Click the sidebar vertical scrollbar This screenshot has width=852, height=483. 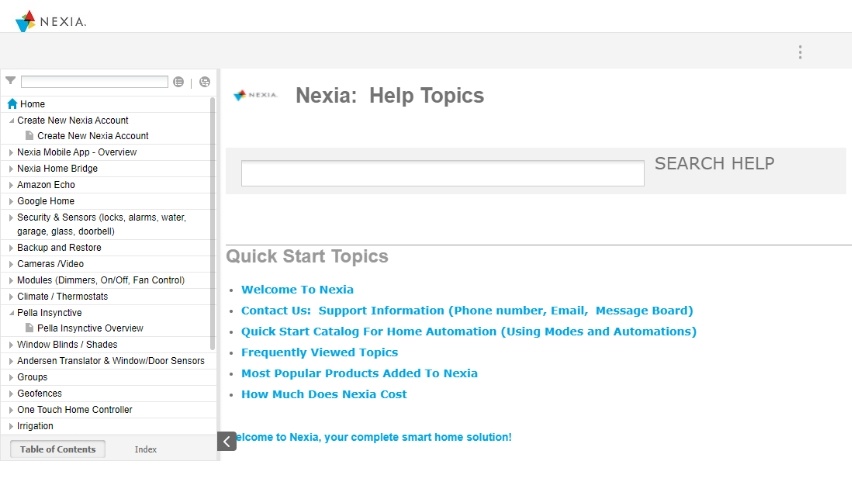212,223
